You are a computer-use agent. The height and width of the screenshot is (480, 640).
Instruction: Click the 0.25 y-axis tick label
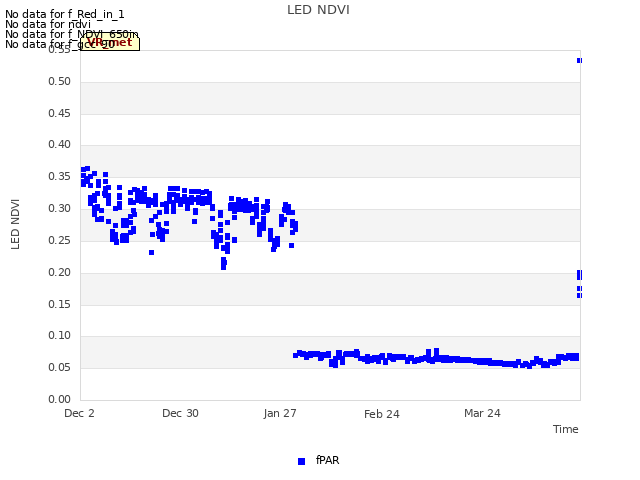(x=59, y=240)
